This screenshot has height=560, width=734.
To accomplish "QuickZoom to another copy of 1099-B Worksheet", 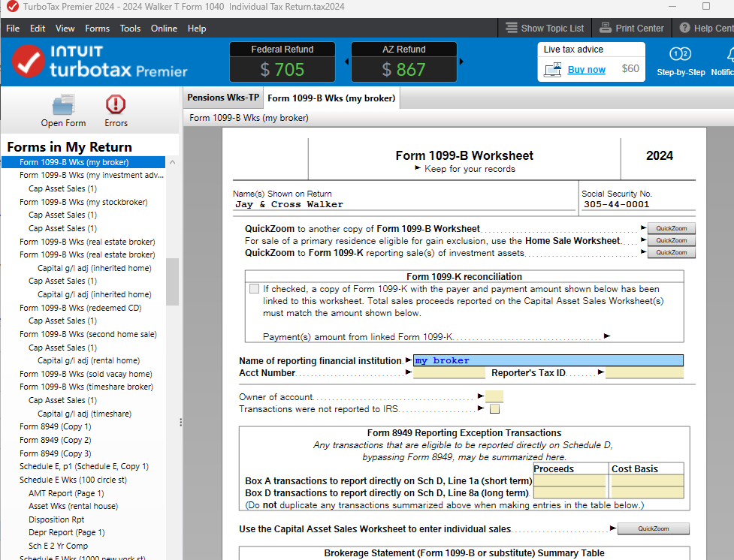I will (x=672, y=228).
